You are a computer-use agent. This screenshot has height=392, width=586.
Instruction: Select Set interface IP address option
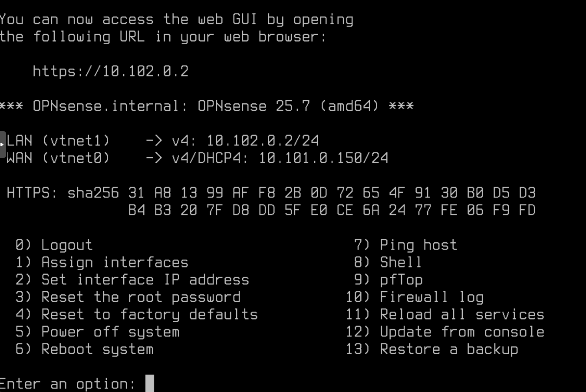click(x=145, y=280)
